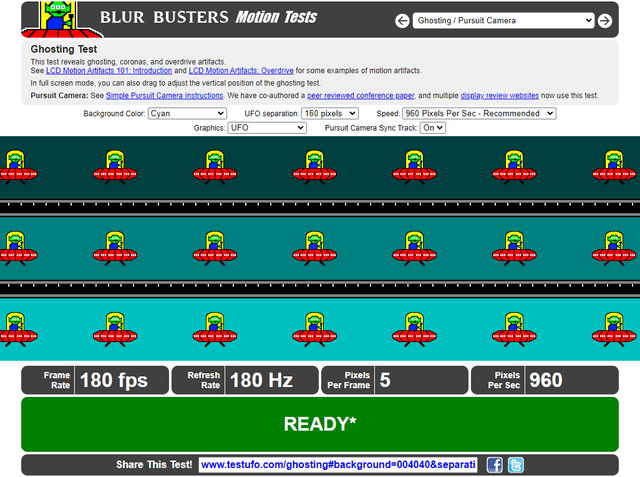Click the 180 Hz refresh rate readout
640x477 pixels.
click(261, 380)
